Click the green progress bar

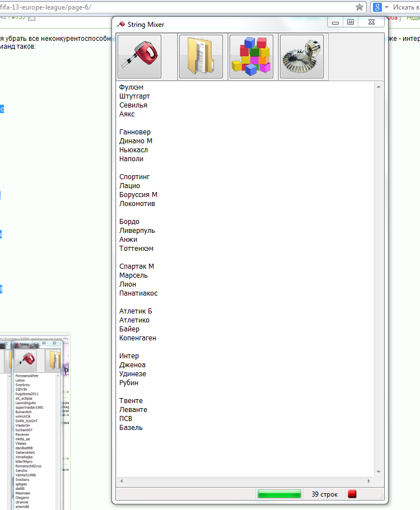[x=279, y=494]
